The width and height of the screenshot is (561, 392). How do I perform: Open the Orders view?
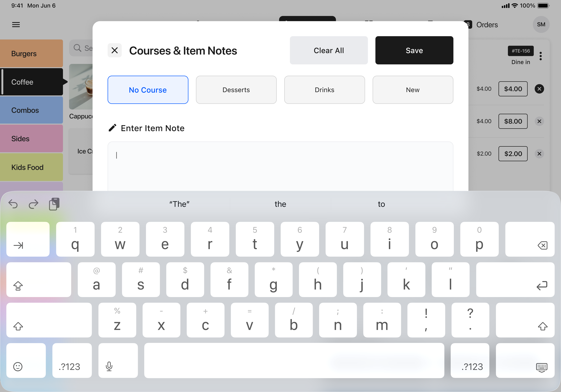click(487, 25)
